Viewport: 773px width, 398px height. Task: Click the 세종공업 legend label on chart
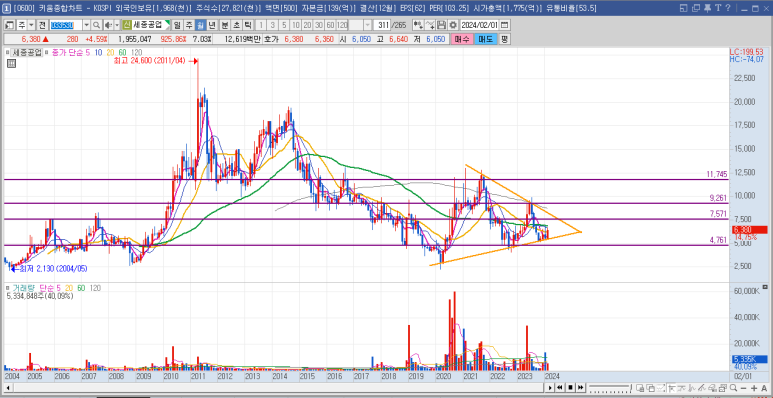[x=27, y=52]
